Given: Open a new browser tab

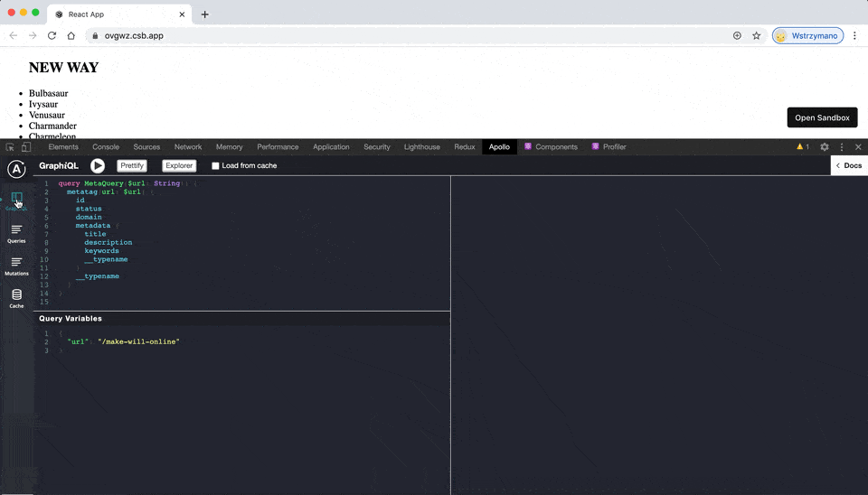Looking at the screenshot, I should pyautogui.click(x=205, y=14).
